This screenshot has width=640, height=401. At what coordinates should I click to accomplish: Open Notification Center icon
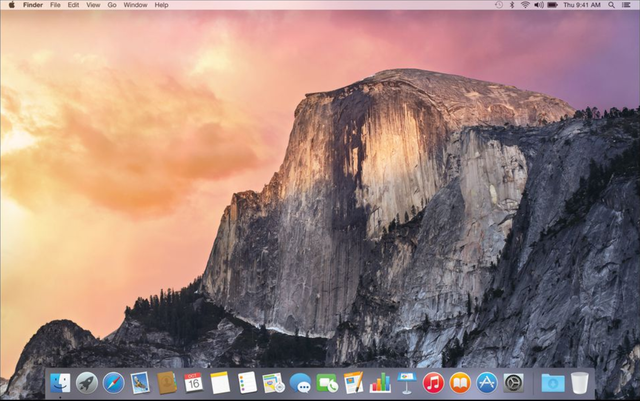click(626, 5)
